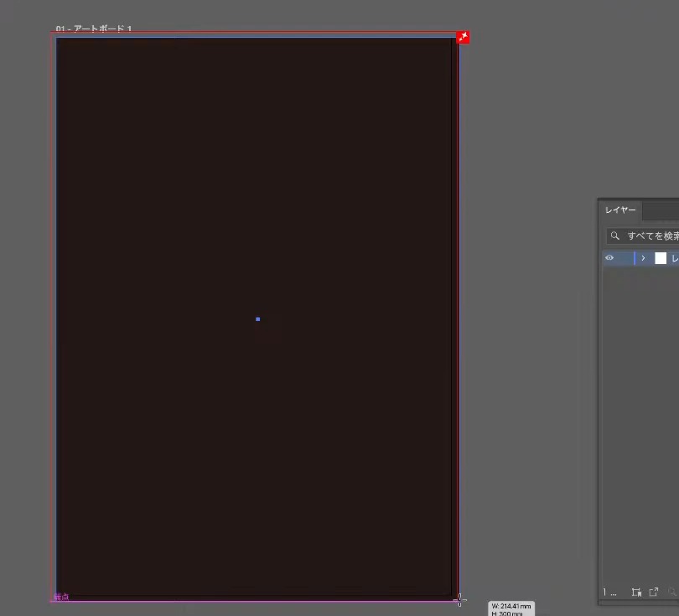
Task: Click the layer count text in Layers footer
Action: (609, 593)
